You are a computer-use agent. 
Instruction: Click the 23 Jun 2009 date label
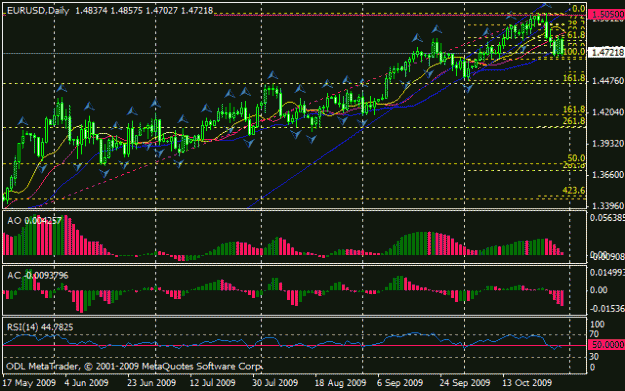(151, 383)
